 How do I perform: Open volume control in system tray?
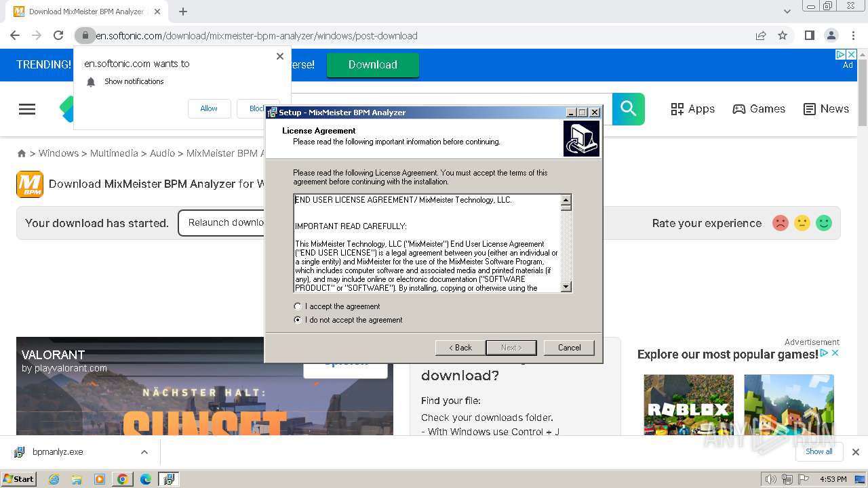click(771, 479)
